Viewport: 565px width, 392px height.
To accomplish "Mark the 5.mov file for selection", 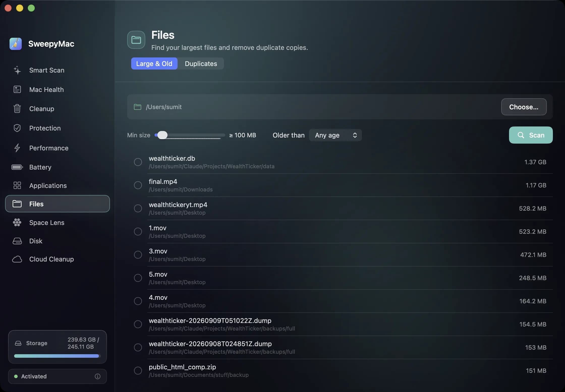I will tap(138, 278).
